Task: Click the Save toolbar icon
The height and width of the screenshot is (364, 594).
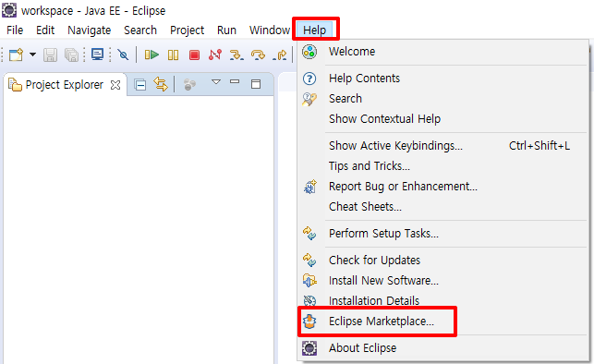Action: pyautogui.click(x=50, y=55)
